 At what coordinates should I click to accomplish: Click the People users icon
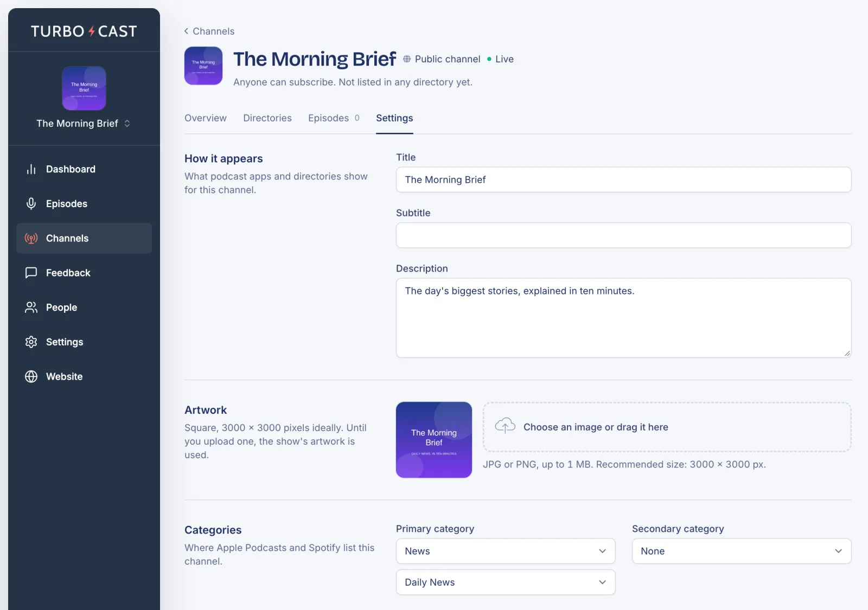(x=31, y=307)
